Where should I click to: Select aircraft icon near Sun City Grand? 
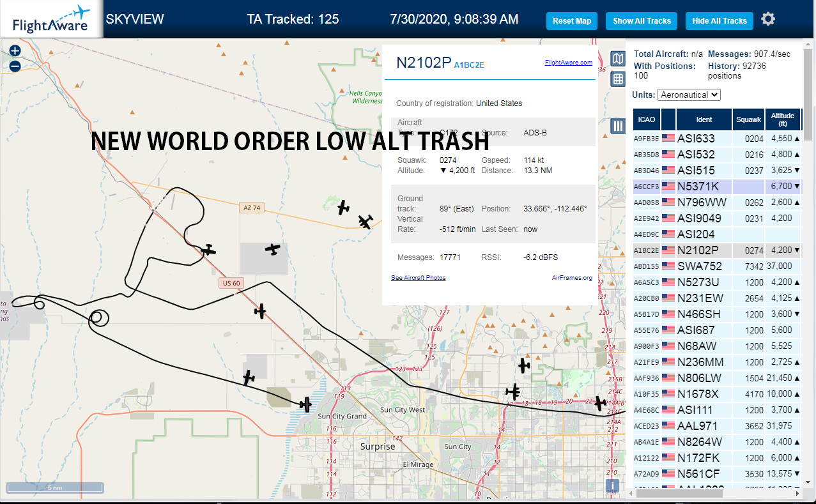tap(306, 404)
